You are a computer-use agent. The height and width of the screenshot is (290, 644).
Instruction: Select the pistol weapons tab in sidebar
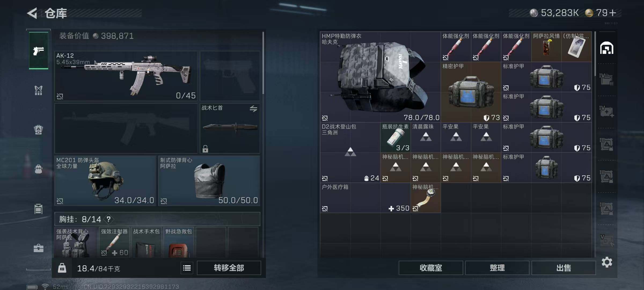point(39,50)
